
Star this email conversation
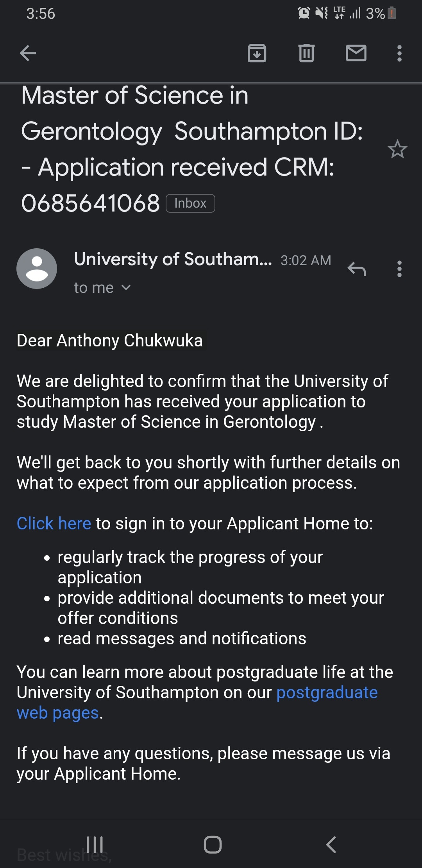tap(397, 149)
